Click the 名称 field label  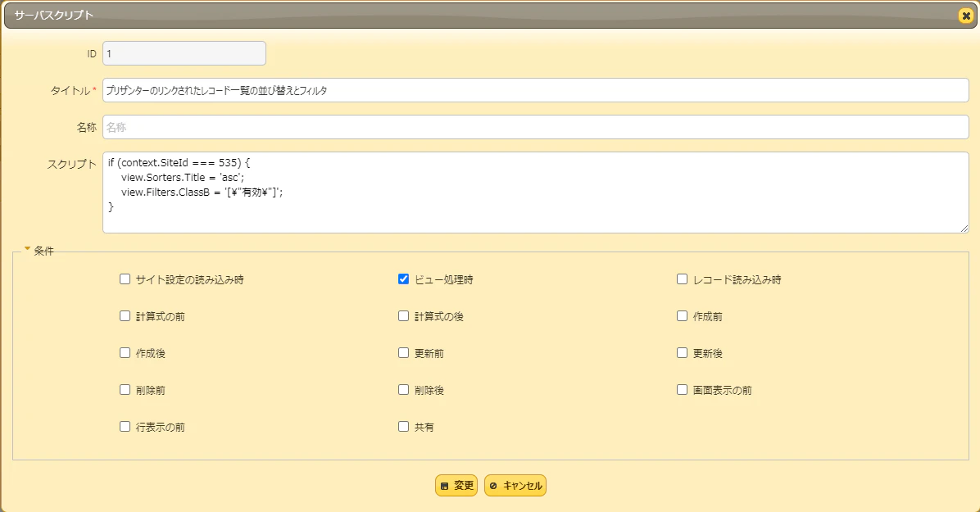tap(87, 128)
